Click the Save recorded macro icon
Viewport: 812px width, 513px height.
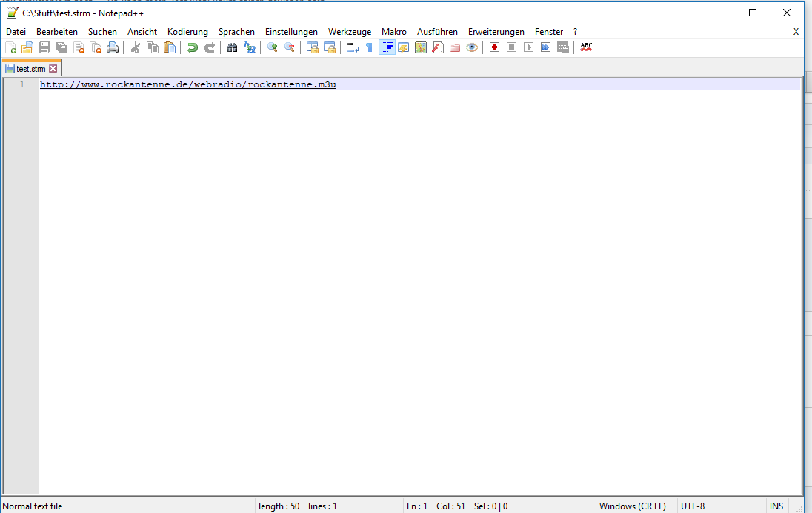point(563,47)
